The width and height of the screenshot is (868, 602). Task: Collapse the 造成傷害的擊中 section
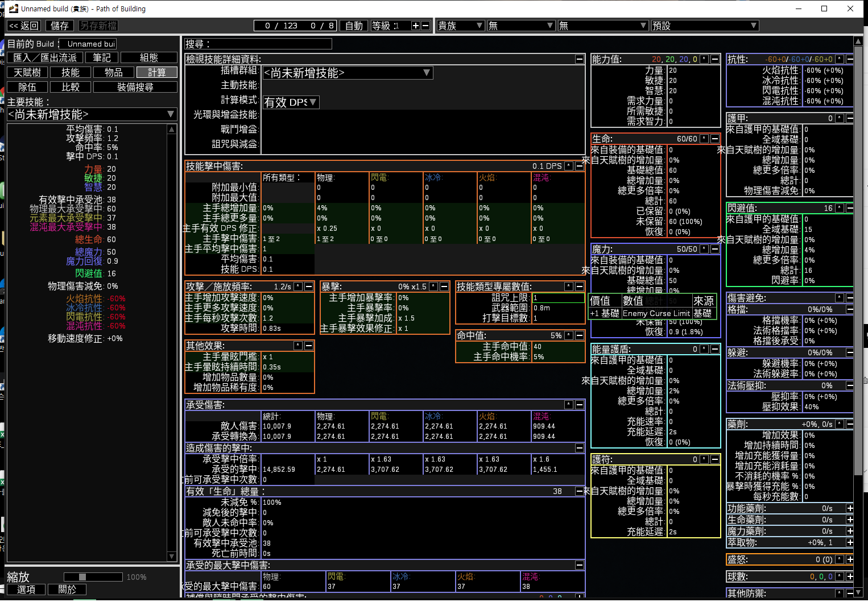579,448
